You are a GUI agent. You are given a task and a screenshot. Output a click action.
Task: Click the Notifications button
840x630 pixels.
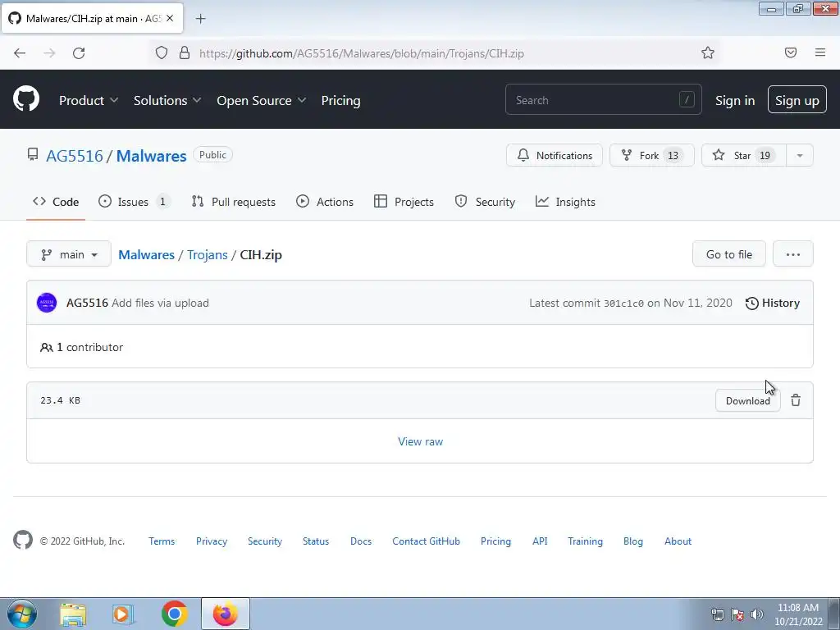click(555, 155)
